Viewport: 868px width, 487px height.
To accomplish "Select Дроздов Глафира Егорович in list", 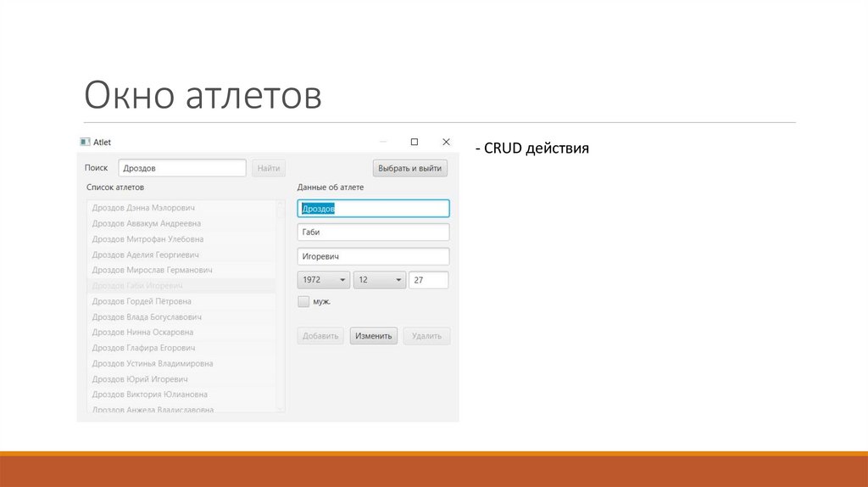I will tap(181, 348).
